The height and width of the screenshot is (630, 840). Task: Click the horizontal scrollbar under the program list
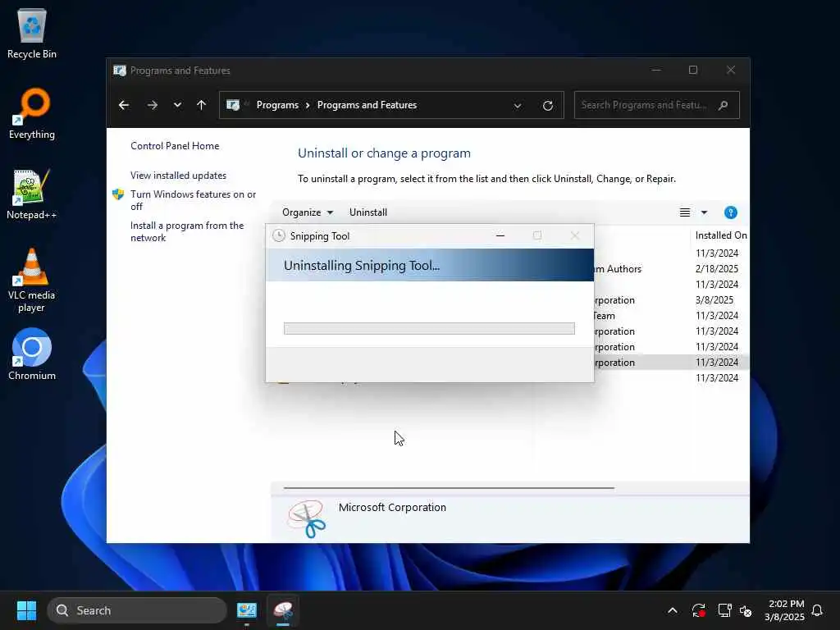pyautogui.click(x=449, y=488)
